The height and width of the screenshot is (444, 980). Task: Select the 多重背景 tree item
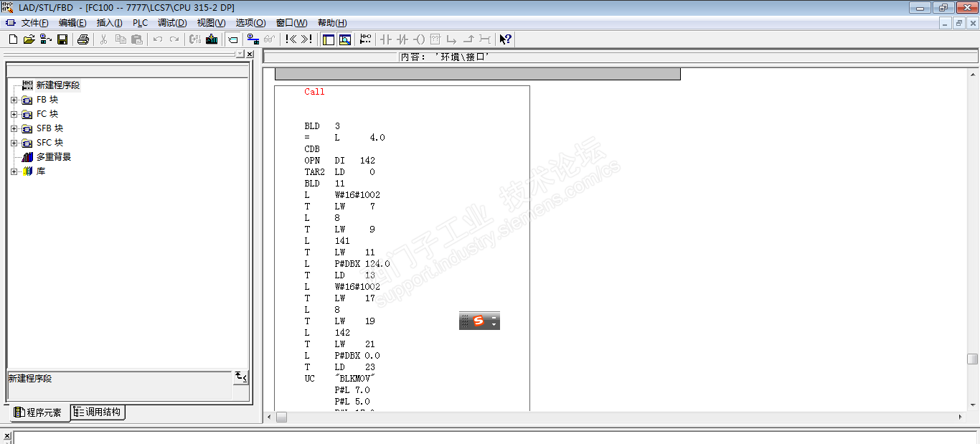pos(54,157)
